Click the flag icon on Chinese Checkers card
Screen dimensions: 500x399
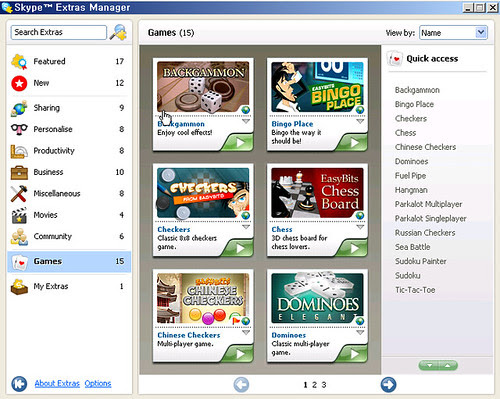click(236, 321)
